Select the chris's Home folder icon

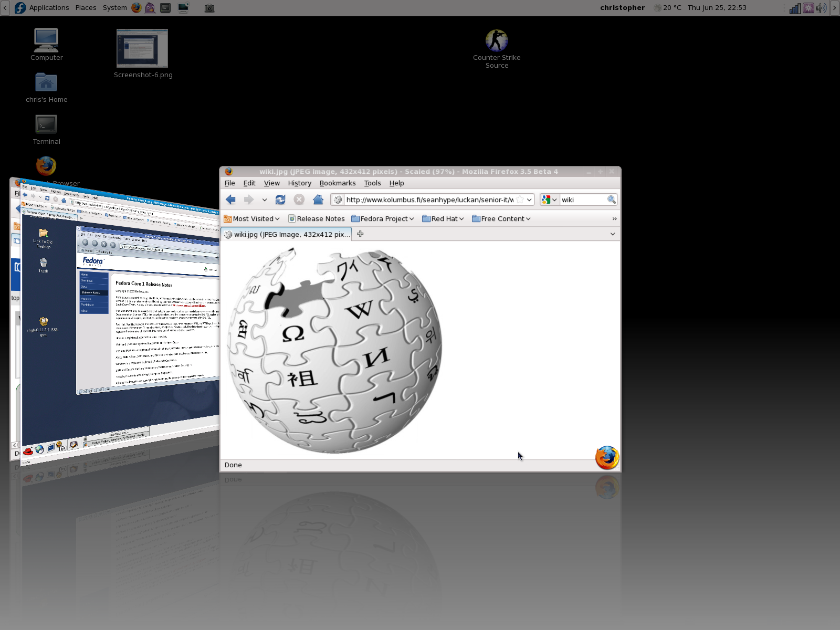click(46, 88)
